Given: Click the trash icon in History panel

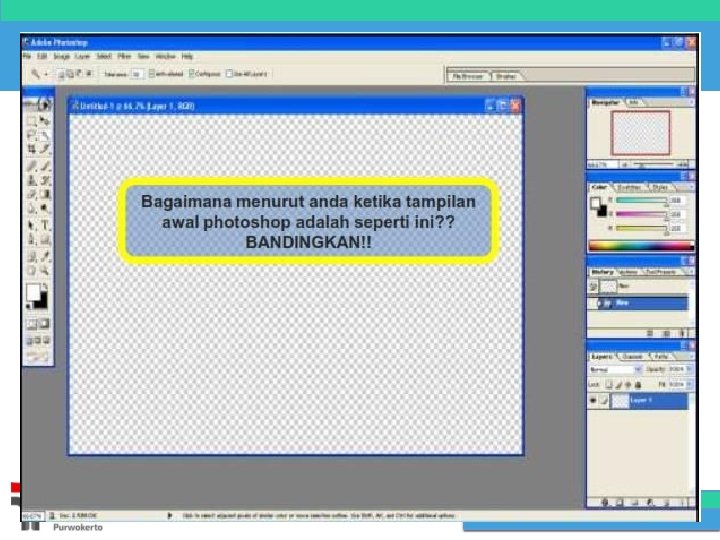Looking at the screenshot, I should click(x=683, y=333).
